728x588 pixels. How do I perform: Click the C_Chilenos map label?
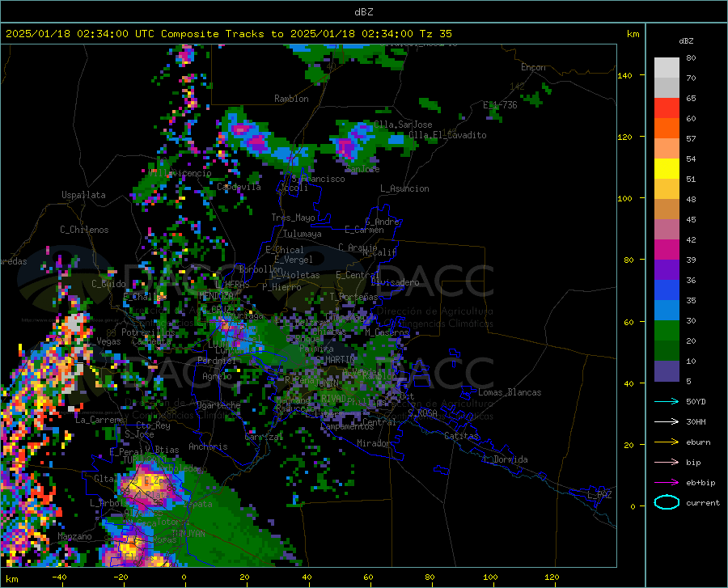click(84, 230)
